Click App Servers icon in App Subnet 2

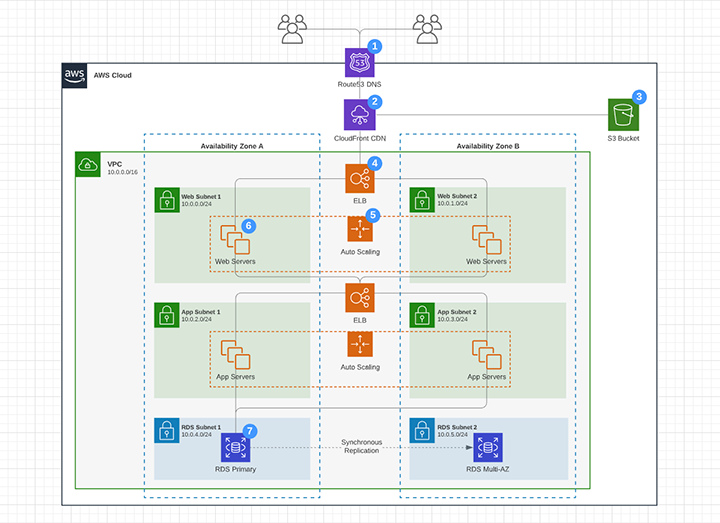point(487,355)
